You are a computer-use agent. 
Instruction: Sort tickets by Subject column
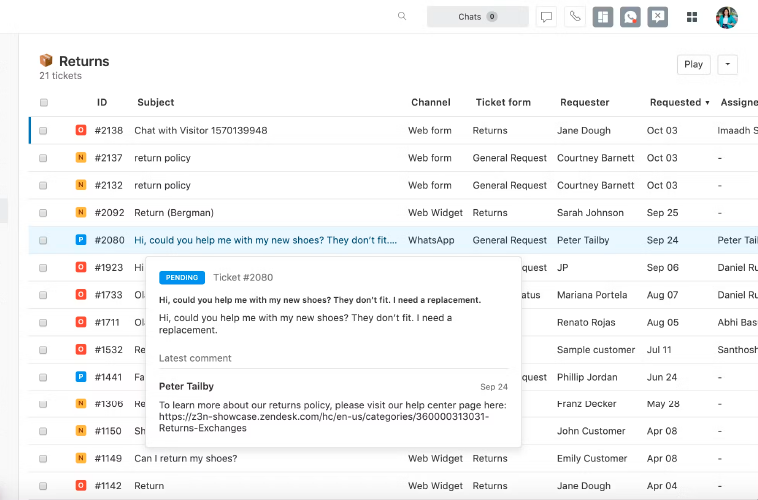click(155, 102)
